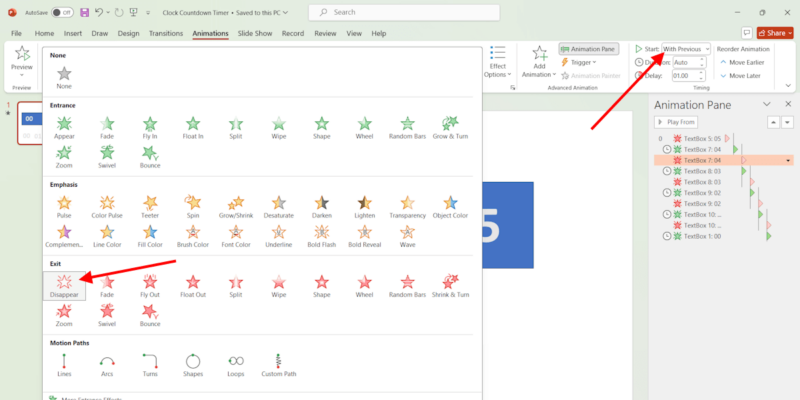This screenshot has height=400, width=800.
Task: Apply the Loops motion path
Action: click(x=236, y=365)
